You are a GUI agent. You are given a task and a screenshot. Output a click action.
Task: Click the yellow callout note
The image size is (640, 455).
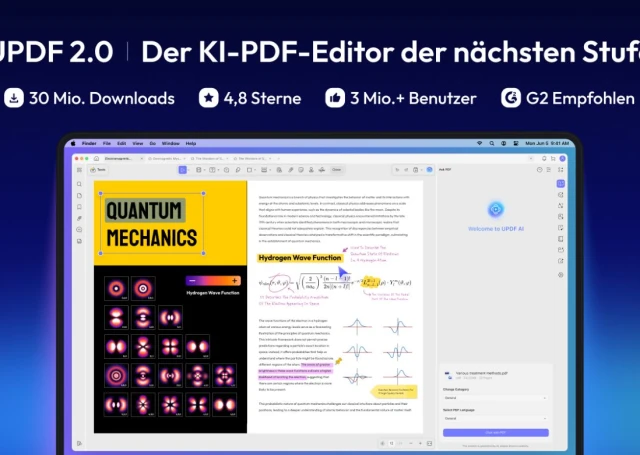(x=394, y=392)
